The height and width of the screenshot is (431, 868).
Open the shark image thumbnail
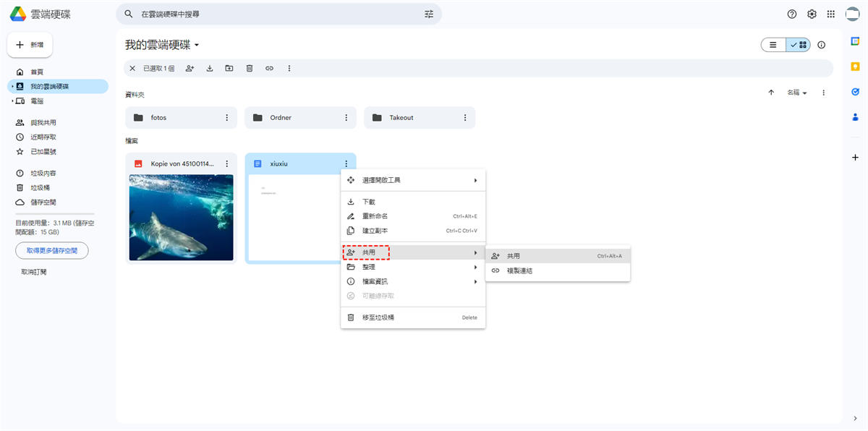pyautogui.click(x=182, y=217)
